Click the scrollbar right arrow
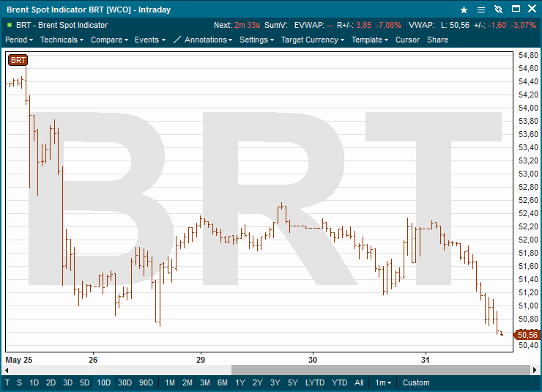Viewport: 542px width, 392px height. 535,370
